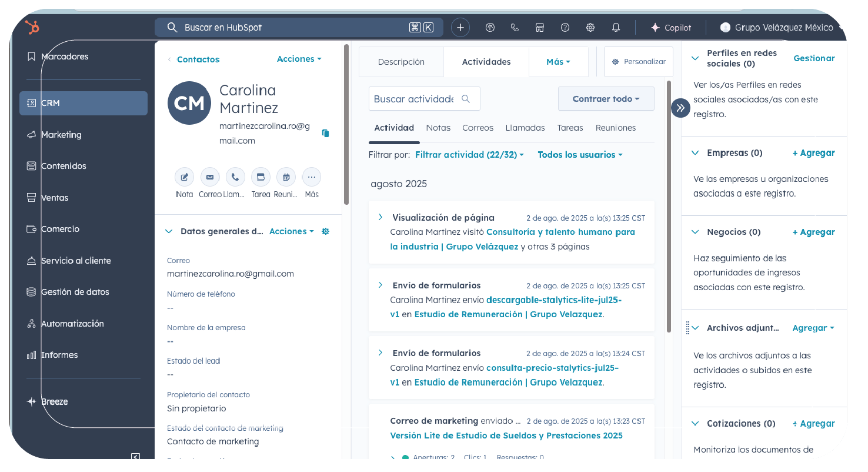Open the Contraer todo dropdown

pyautogui.click(x=606, y=99)
